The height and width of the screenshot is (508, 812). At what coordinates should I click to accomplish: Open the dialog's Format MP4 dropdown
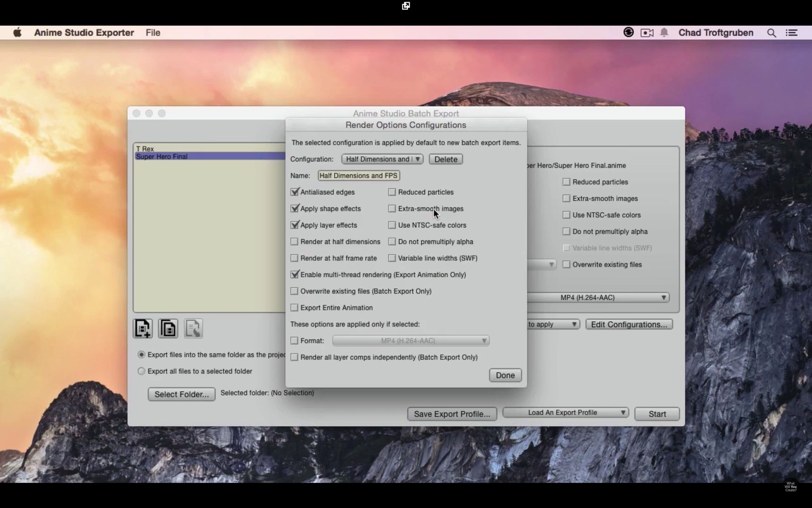coord(411,341)
